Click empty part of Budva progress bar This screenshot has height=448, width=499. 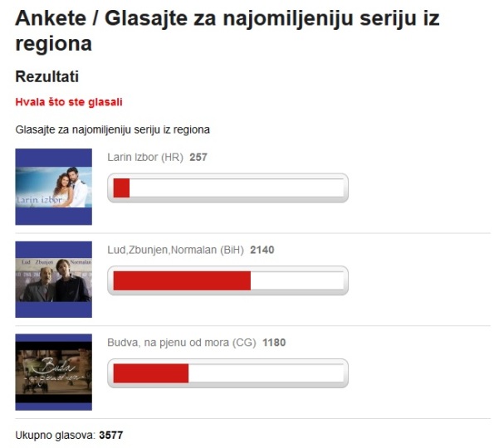[266, 373]
